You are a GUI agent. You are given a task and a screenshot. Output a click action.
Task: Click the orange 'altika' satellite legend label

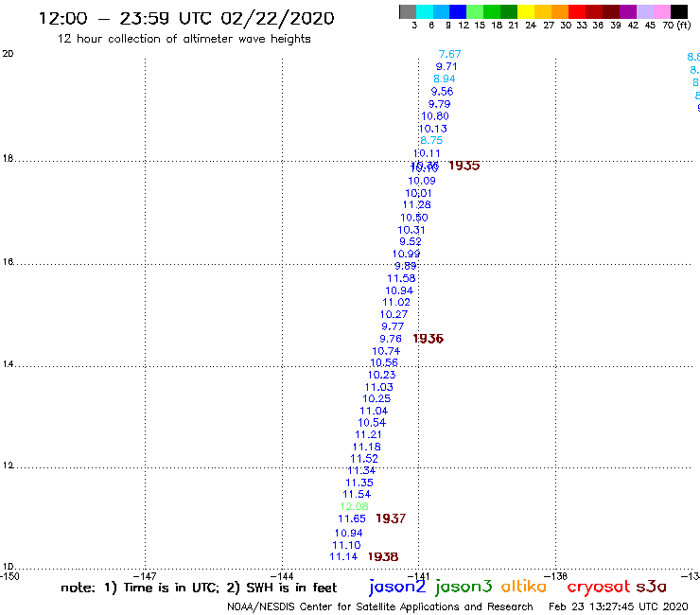point(524,587)
